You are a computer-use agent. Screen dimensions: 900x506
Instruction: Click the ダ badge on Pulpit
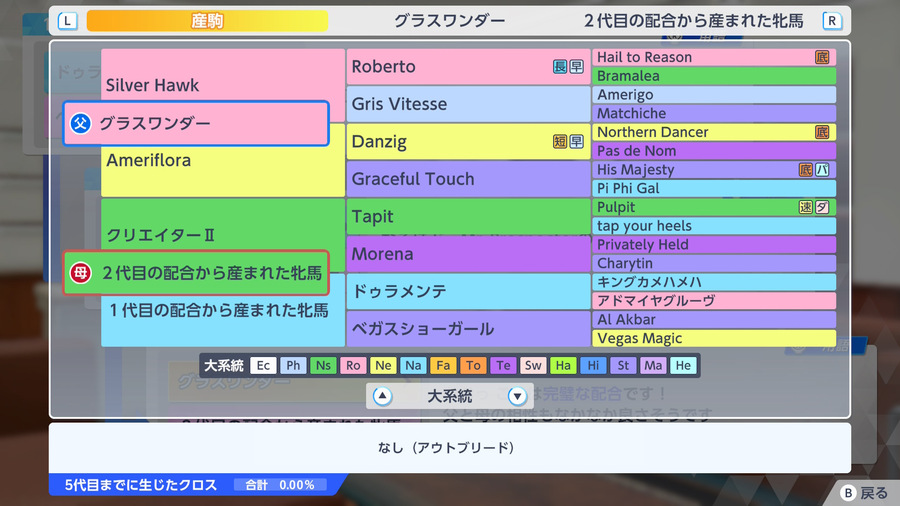coord(822,207)
